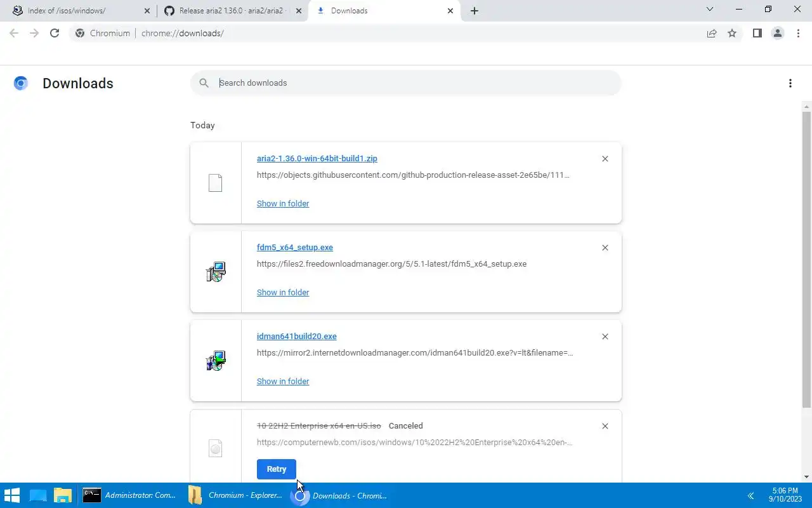This screenshot has width=812, height=508.
Task: Click the canceled ISO file icon
Action: 216,449
